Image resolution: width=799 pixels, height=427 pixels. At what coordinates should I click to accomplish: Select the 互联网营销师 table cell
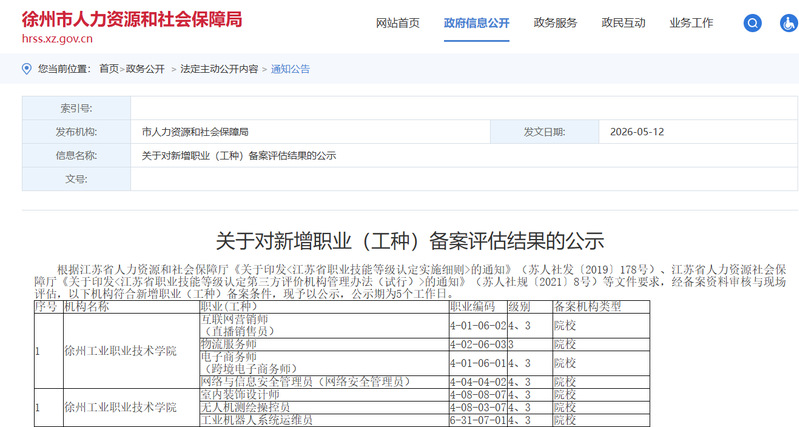pyautogui.click(x=324, y=326)
